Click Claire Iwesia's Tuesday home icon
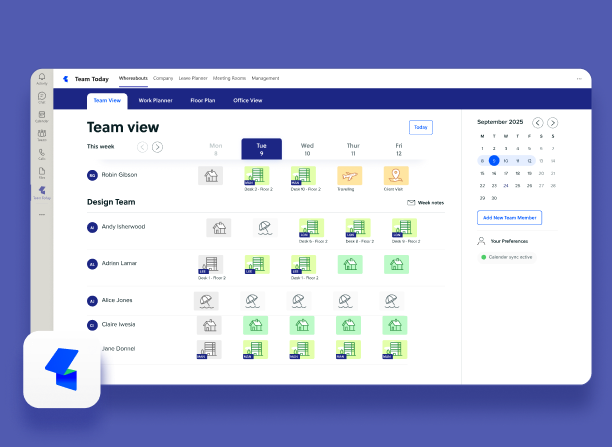Screen dimensions: 612x447 click(x=256, y=325)
